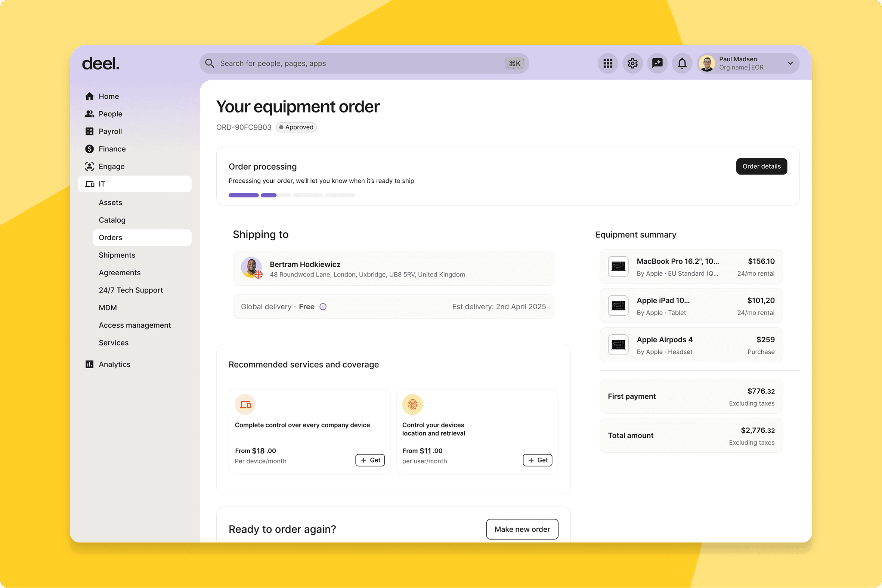
Task: Click order ID ORD-90FC9B03
Action: pyautogui.click(x=244, y=127)
